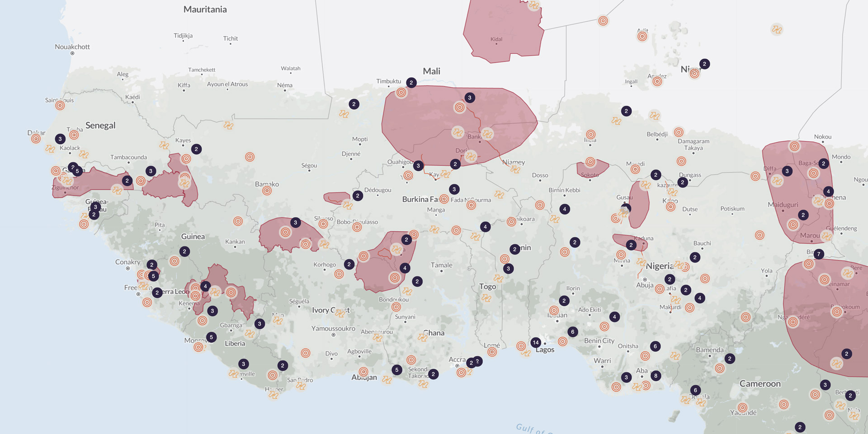Open the target marker east of Potiskum
868x434 pixels.
[x=760, y=235]
